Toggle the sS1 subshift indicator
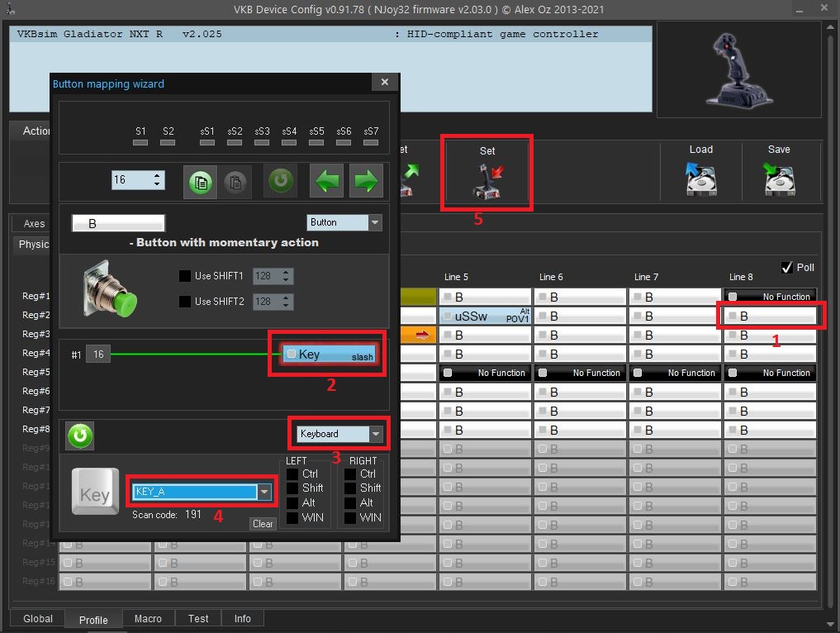 pyautogui.click(x=207, y=143)
